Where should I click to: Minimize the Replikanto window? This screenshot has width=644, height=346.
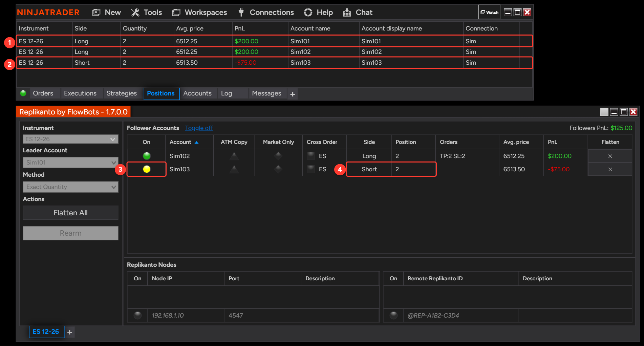(x=614, y=112)
